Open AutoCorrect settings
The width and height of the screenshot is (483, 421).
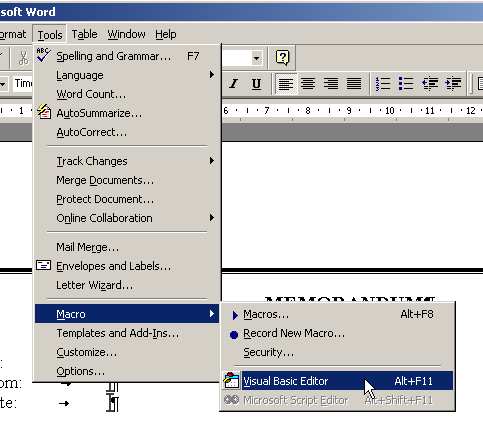127,132
